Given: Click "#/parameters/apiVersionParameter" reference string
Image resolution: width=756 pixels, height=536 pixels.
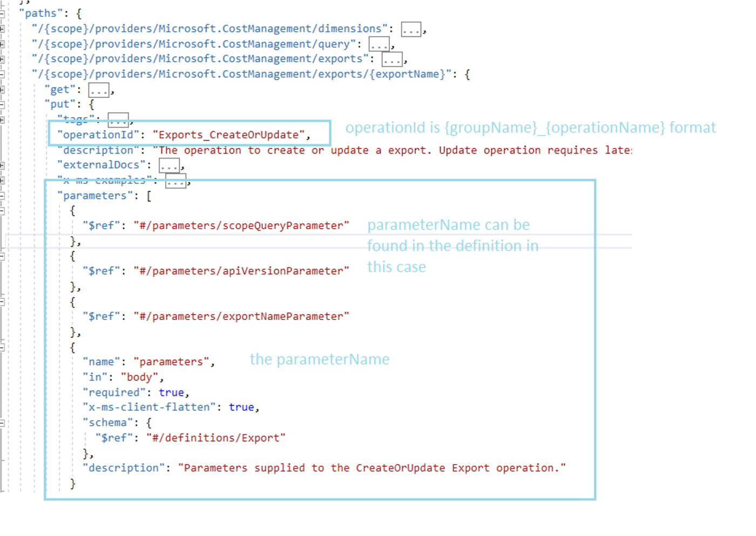Looking at the screenshot, I should tap(241, 271).
